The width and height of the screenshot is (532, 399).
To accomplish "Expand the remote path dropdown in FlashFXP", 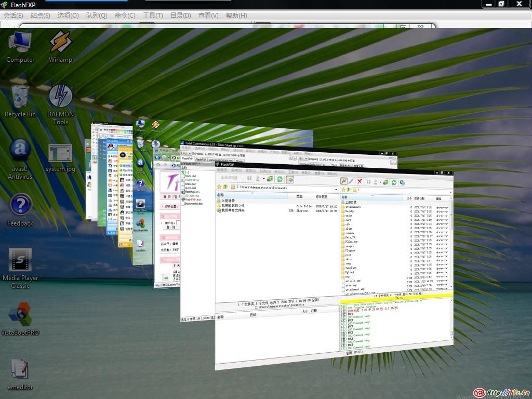I will pyautogui.click(x=450, y=191).
